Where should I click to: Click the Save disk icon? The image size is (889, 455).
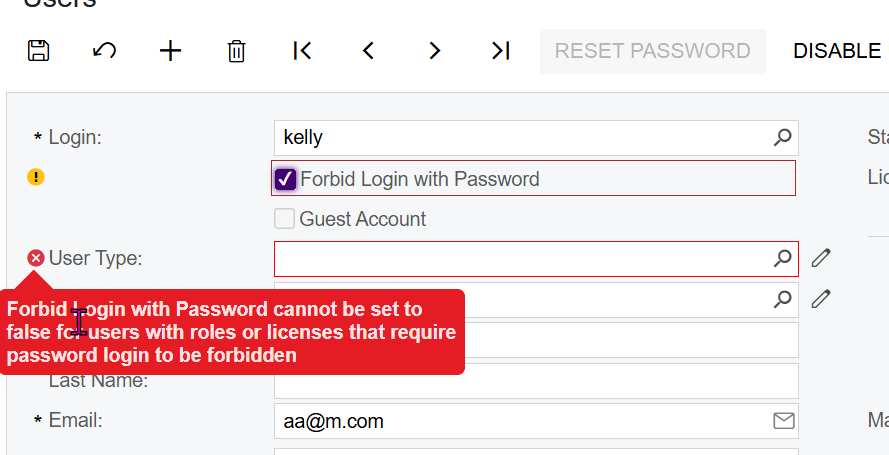point(39,51)
